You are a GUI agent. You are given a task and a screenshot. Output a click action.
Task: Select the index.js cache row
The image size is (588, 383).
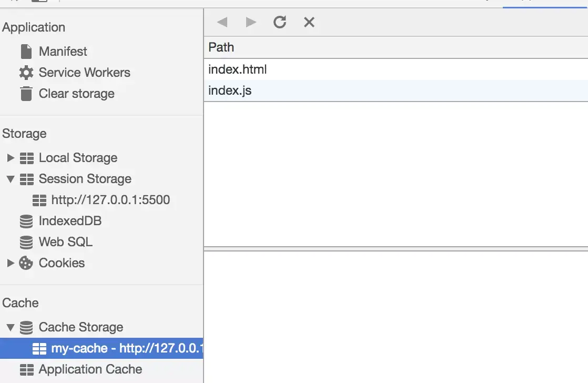(396, 90)
